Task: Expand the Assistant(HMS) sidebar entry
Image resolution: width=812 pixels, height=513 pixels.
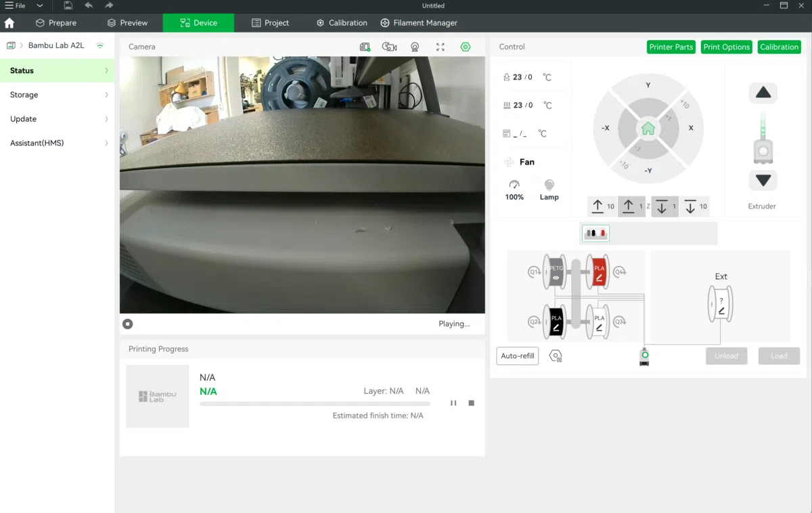Action: click(x=58, y=143)
